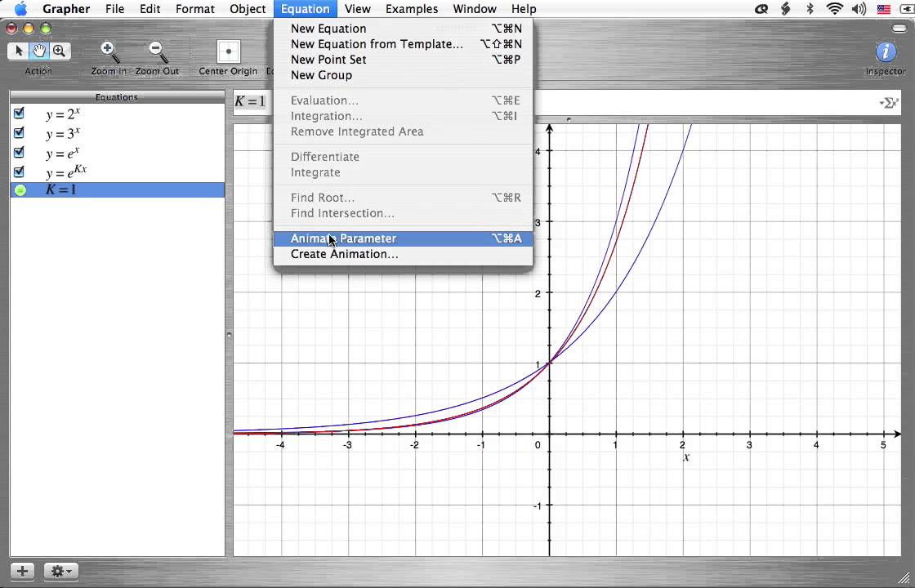Open the Examples menu

[x=412, y=9]
